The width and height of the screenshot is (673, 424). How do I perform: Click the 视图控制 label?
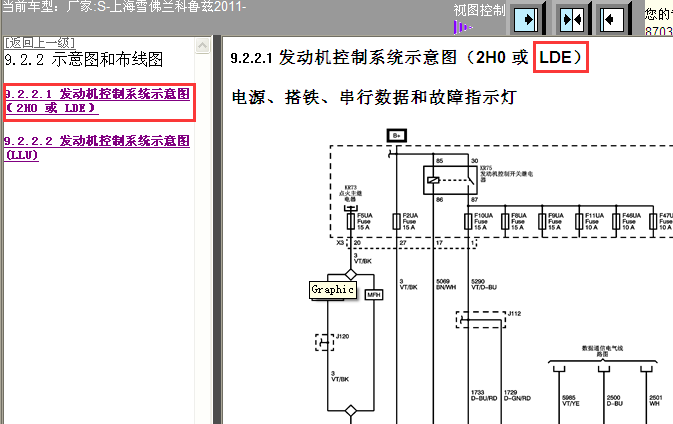coord(479,10)
